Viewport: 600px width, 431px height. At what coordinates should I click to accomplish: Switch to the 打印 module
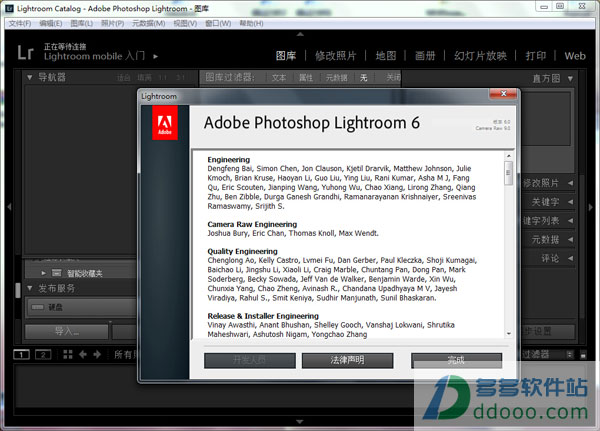coord(536,56)
